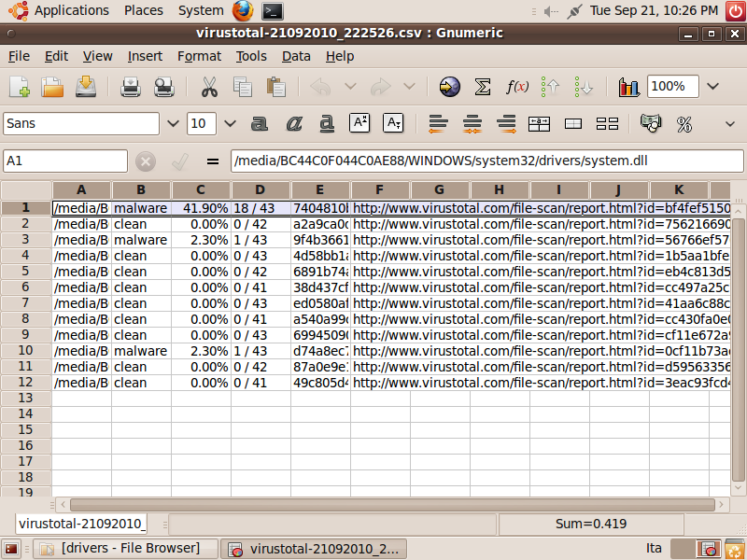This screenshot has width=747, height=560.
Task: Open the View menu
Action: pyautogui.click(x=98, y=56)
